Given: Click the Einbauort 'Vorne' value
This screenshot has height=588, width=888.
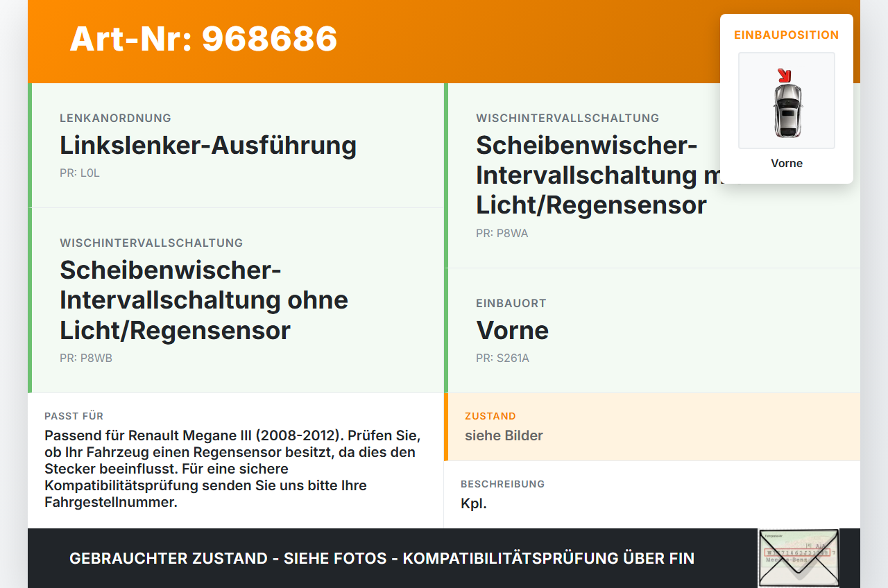Looking at the screenshot, I should point(512,331).
